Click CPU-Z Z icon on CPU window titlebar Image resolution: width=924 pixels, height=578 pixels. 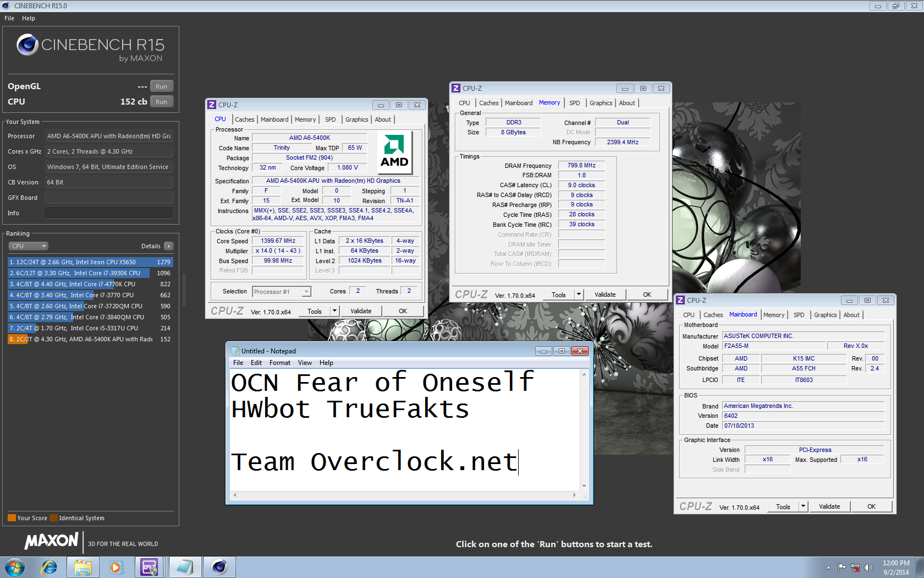click(x=212, y=105)
